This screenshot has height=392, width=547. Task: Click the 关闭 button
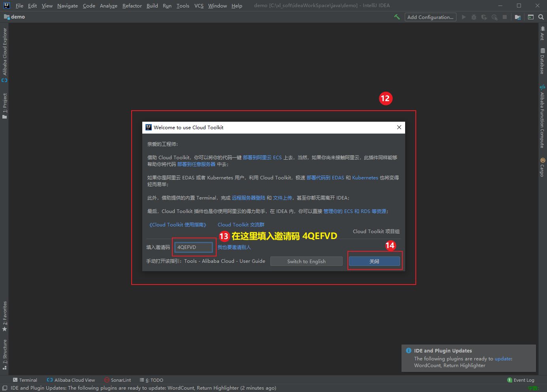pyautogui.click(x=374, y=261)
